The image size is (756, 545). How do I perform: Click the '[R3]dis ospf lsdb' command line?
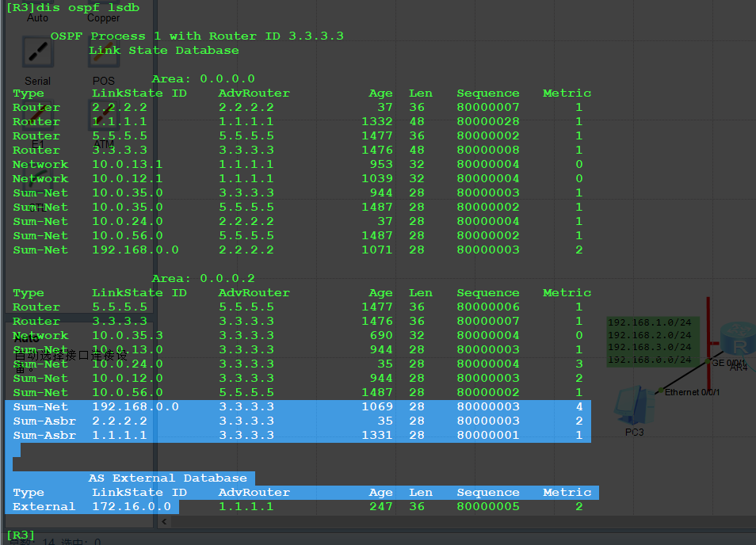coord(73,8)
